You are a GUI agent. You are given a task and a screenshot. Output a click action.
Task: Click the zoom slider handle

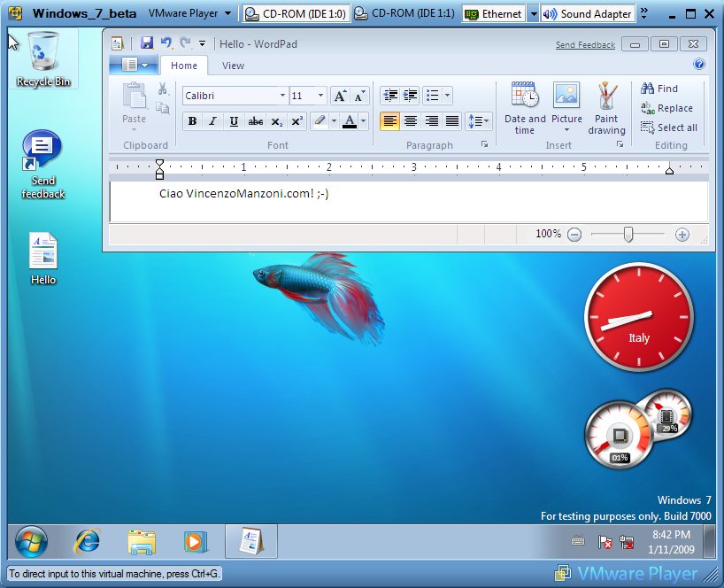628,234
